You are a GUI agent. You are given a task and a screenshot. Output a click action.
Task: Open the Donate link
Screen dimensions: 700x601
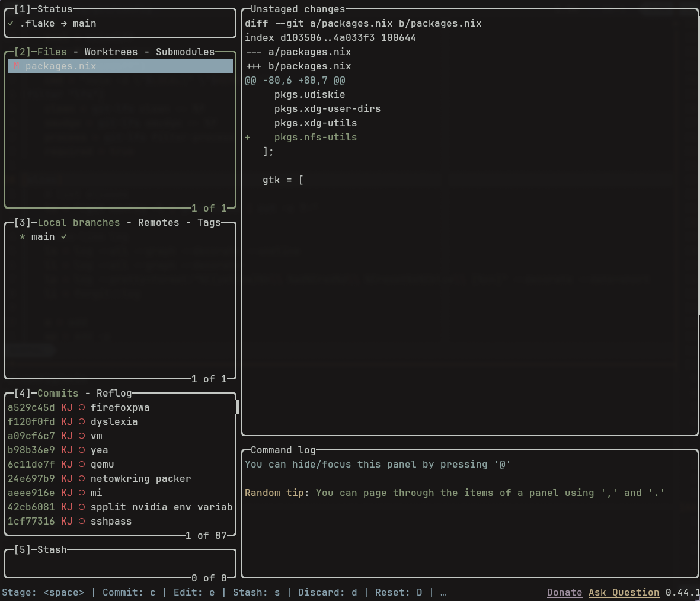(x=564, y=592)
